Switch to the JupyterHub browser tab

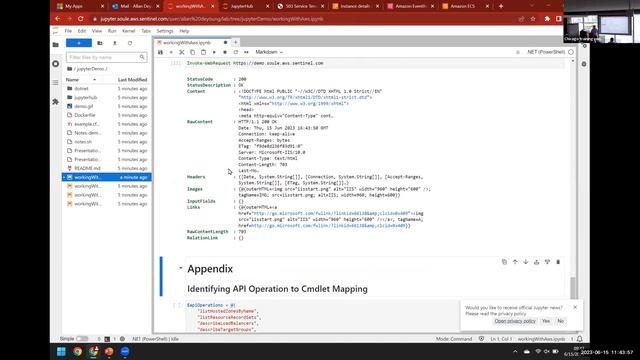246,6
